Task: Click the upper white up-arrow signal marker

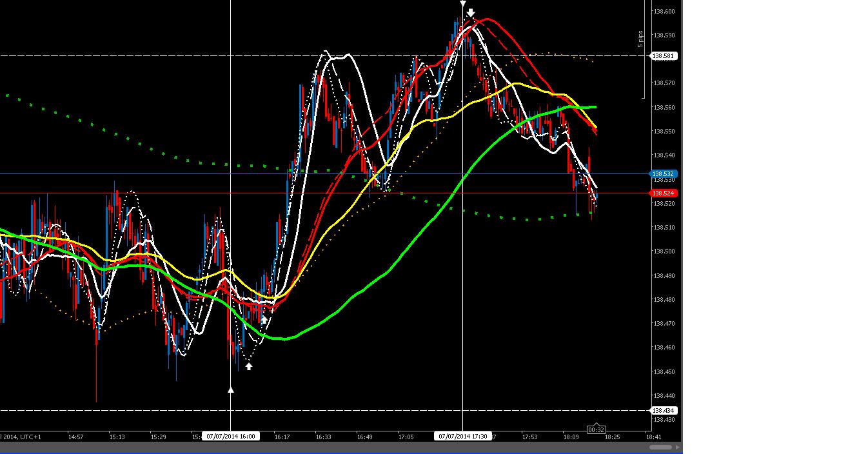Action: (264, 319)
